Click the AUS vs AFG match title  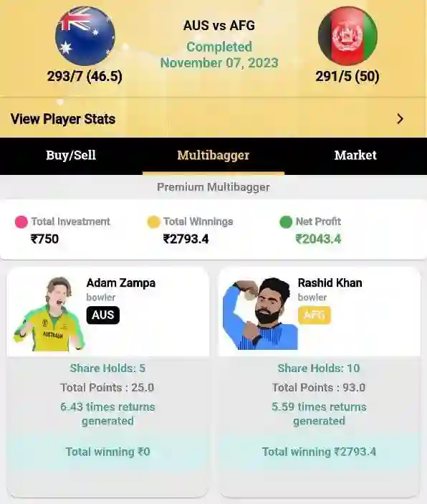pyautogui.click(x=219, y=25)
